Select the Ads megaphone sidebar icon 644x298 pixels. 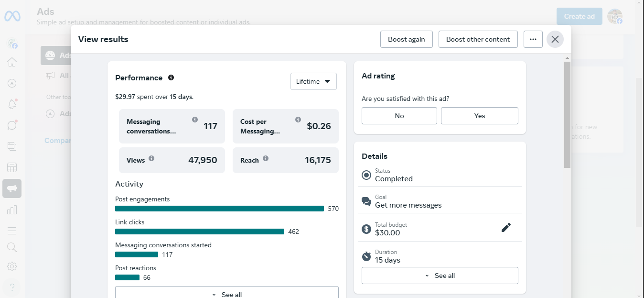pyautogui.click(x=12, y=188)
